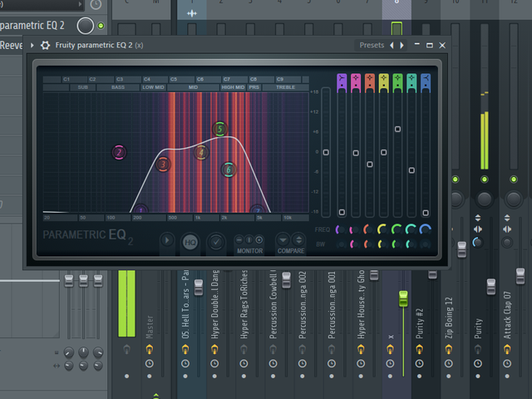Click the COMPARE label

[291, 251]
